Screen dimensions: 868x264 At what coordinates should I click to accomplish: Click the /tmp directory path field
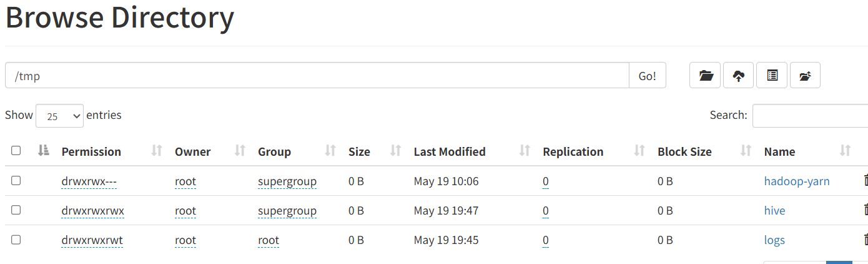coord(317,76)
